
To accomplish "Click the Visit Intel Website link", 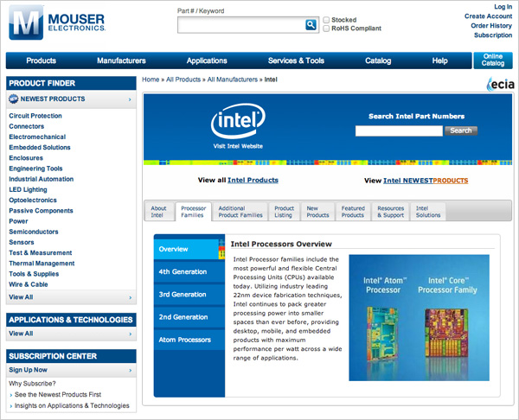I will point(238,146).
